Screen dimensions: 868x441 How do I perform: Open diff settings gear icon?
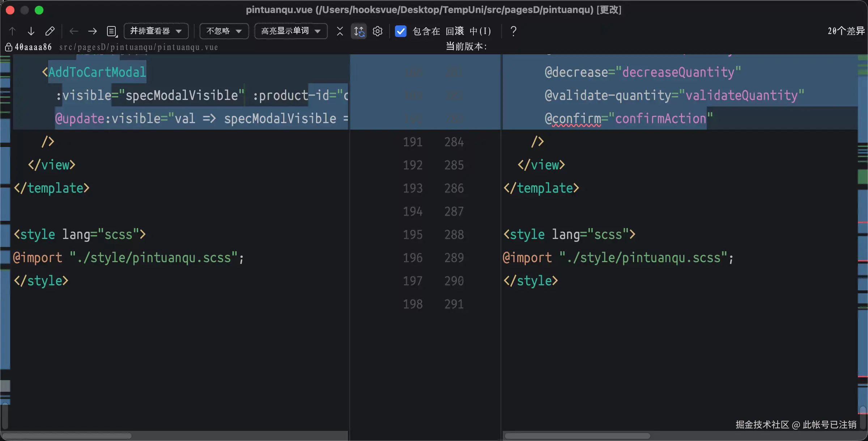point(378,31)
